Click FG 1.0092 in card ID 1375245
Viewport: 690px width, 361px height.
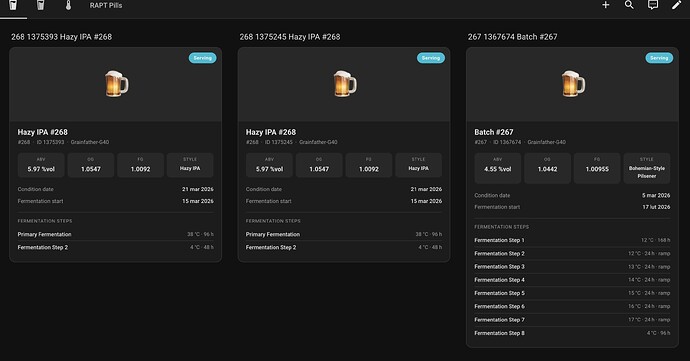tap(369, 165)
